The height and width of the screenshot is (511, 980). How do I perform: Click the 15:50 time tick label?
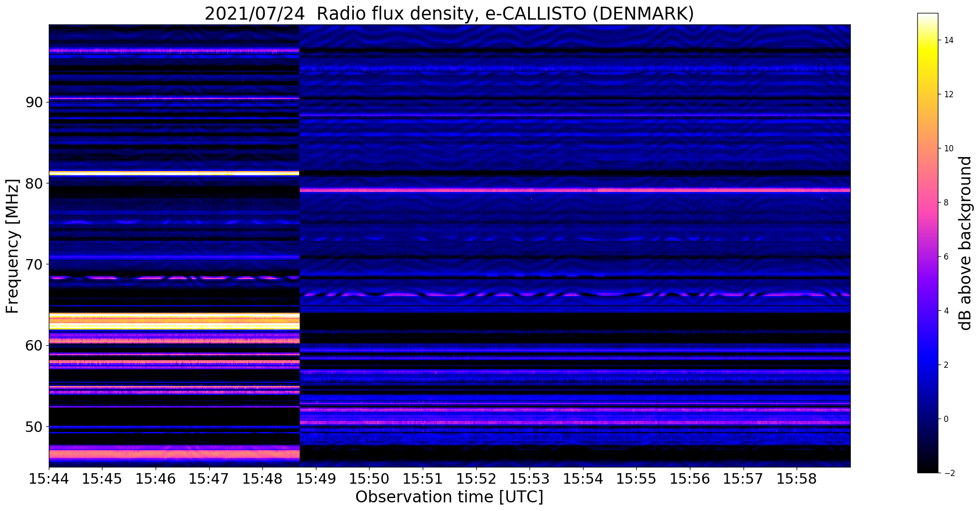(x=369, y=479)
